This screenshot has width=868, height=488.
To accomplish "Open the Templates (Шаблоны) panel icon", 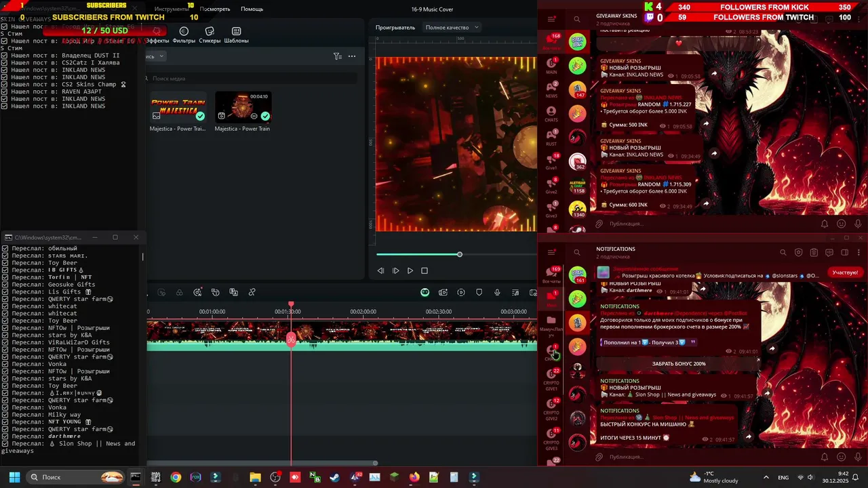I will [236, 31].
